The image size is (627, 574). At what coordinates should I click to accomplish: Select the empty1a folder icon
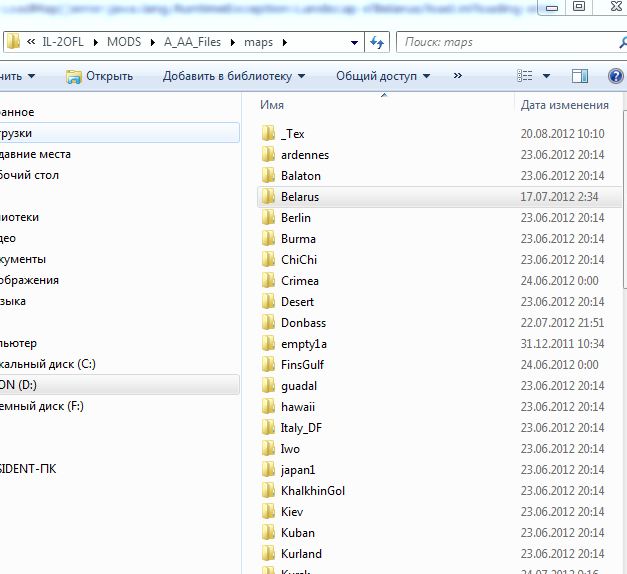click(268, 343)
